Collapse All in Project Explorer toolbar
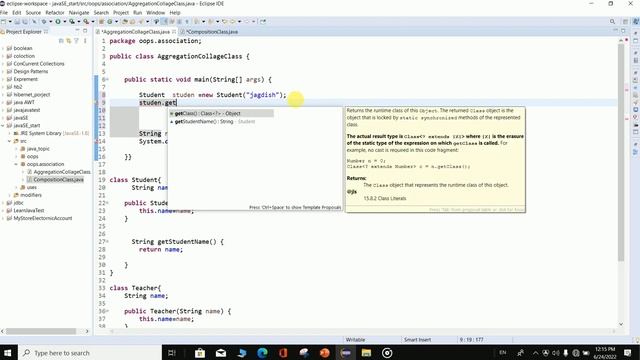The width and height of the screenshot is (640, 360). click(x=61, y=40)
